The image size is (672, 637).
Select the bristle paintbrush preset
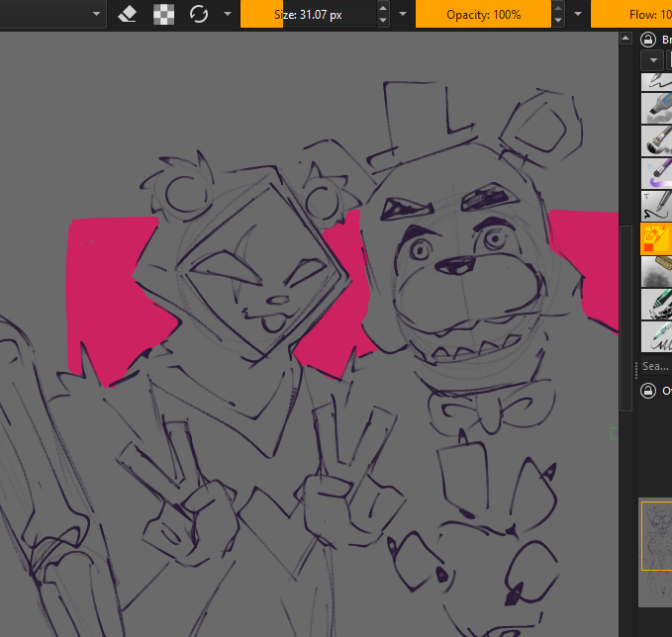point(656,140)
